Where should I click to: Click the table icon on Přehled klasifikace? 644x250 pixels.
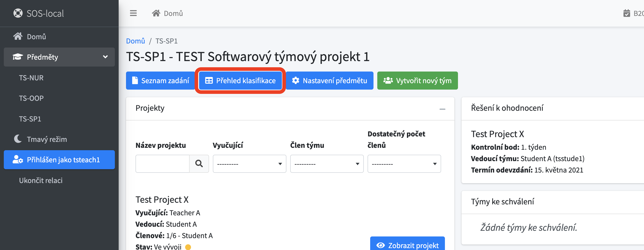pyautogui.click(x=209, y=81)
